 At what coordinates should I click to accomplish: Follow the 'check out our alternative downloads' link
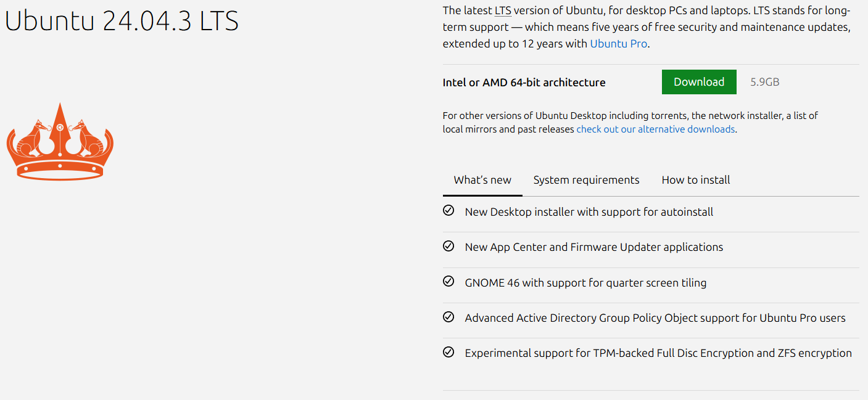click(x=656, y=129)
